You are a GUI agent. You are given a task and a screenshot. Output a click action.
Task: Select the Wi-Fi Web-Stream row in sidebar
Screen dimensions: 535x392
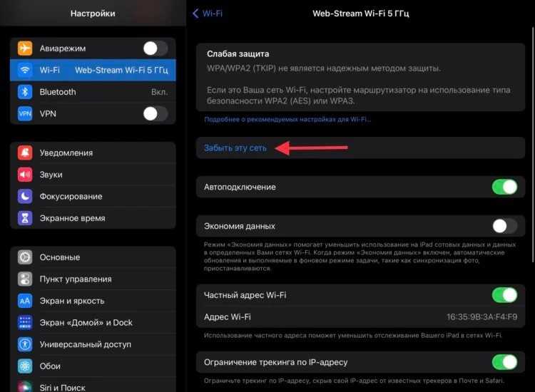point(93,71)
